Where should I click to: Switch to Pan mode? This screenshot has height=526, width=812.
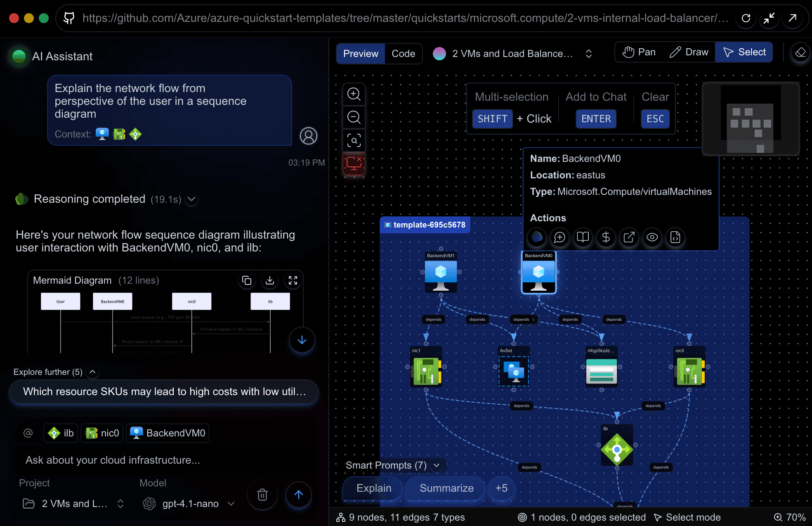(x=639, y=52)
